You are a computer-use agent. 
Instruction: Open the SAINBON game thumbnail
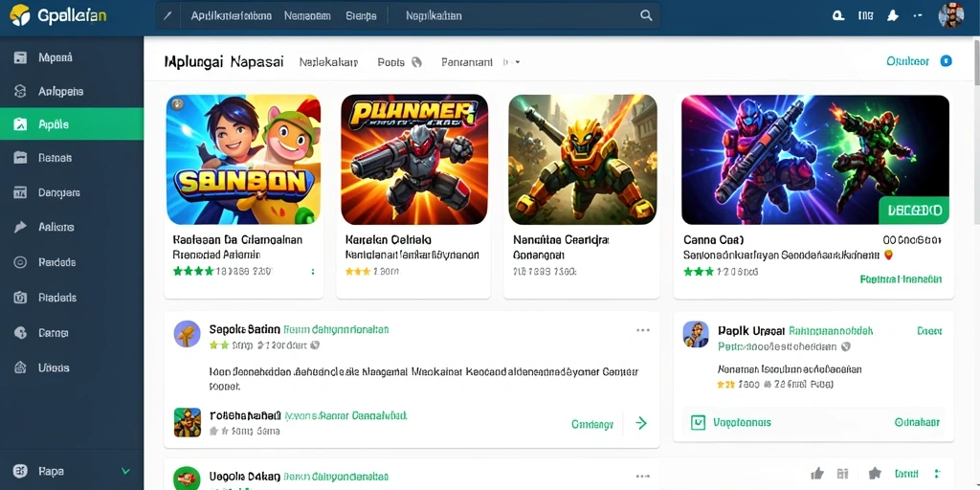click(243, 160)
